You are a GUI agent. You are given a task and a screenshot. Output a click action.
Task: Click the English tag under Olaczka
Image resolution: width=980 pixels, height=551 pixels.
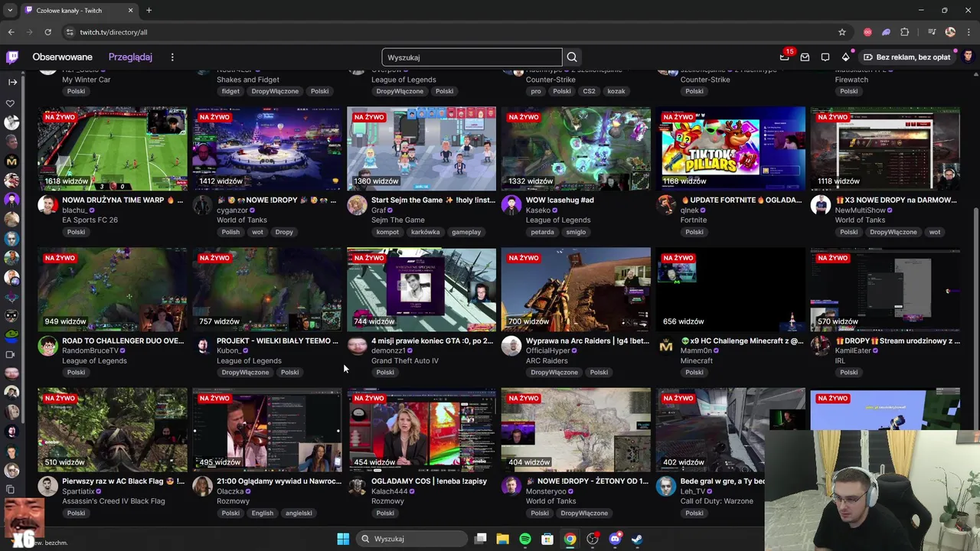point(262,514)
